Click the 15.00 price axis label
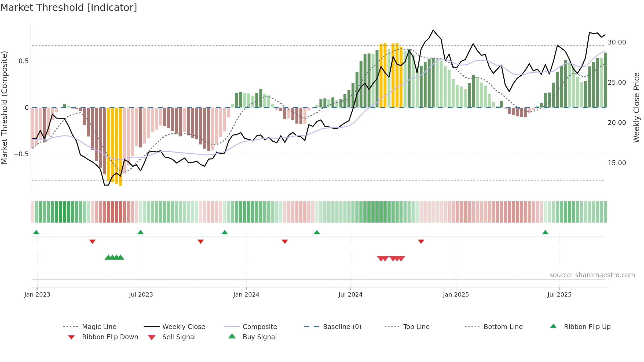644x362 pixels. [617, 163]
